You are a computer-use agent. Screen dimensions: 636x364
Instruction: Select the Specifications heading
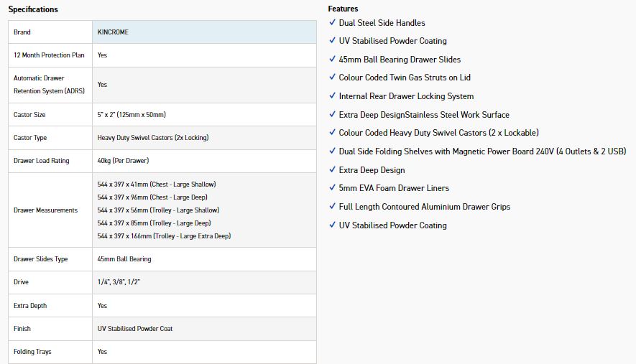pyautogui.click(x=33, y=9)
